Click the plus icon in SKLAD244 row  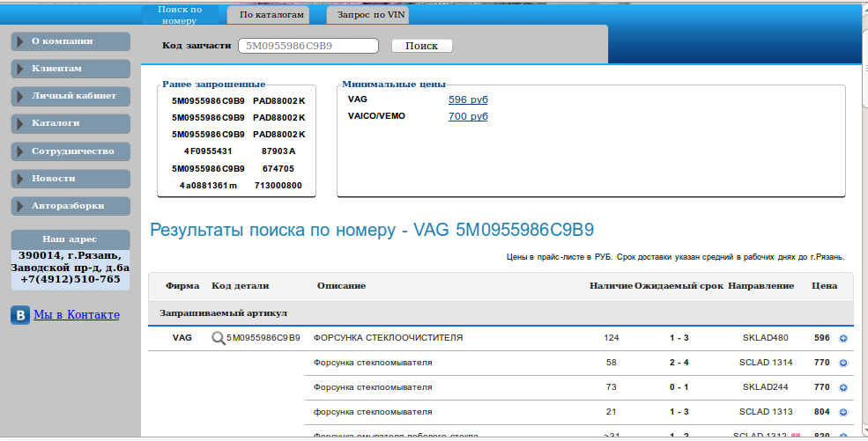[843, 387]
